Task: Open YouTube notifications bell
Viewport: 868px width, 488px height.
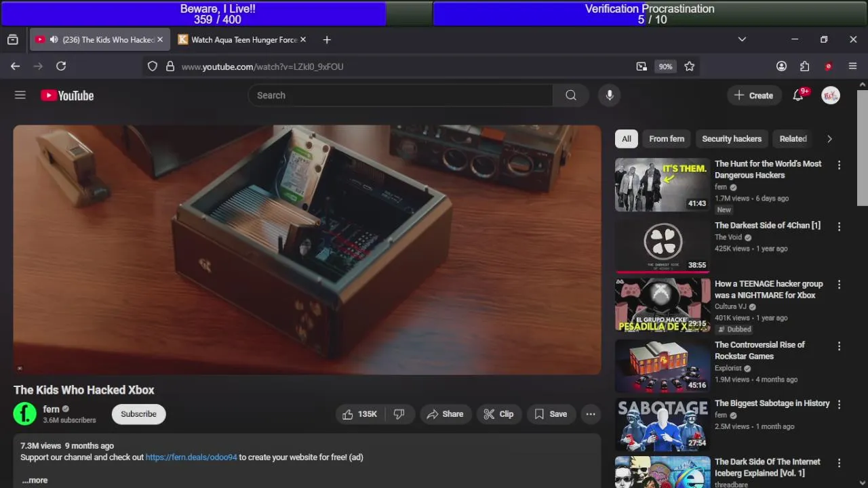Action: tap(798, 96)
